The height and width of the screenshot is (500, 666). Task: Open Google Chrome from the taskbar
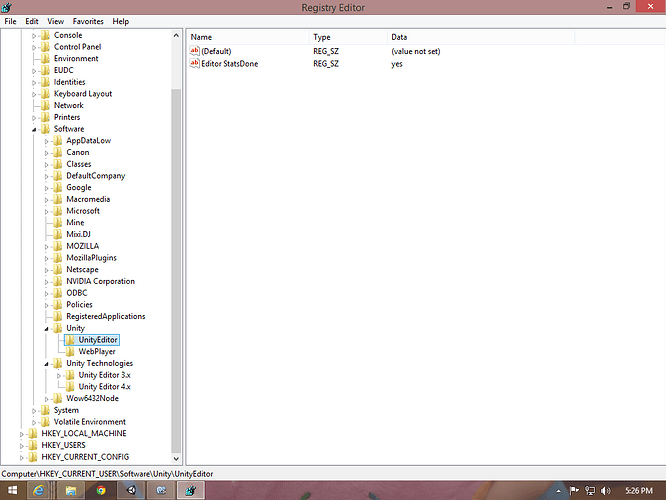[x=101, y=491]
